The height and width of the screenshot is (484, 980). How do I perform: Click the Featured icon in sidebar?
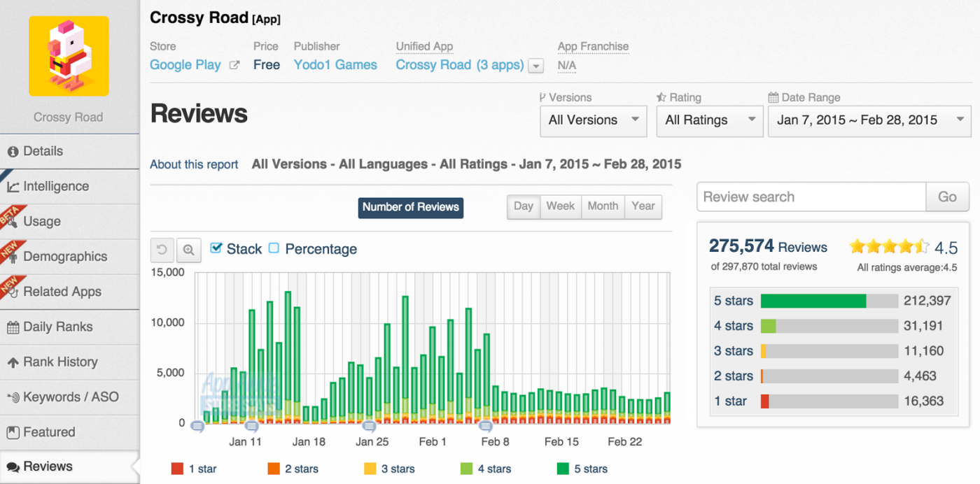pyautogui.click(x=13, y=432)
